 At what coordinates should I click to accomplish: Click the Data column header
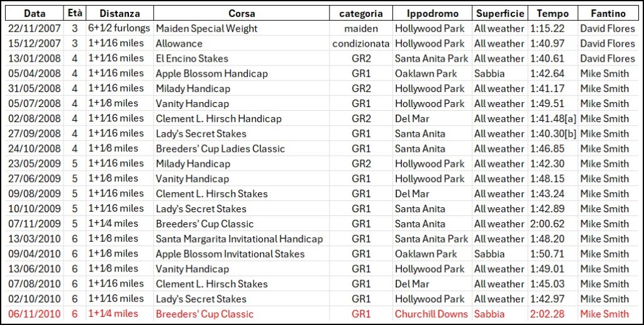(34, 13)
